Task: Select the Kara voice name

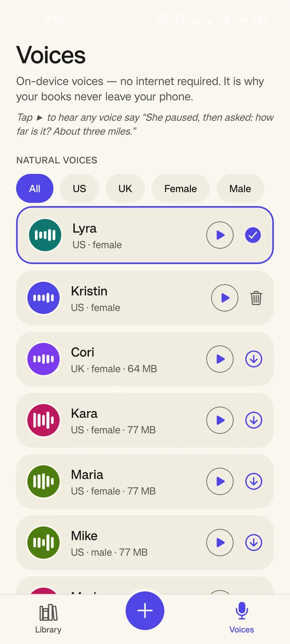Action: point(84,413)
